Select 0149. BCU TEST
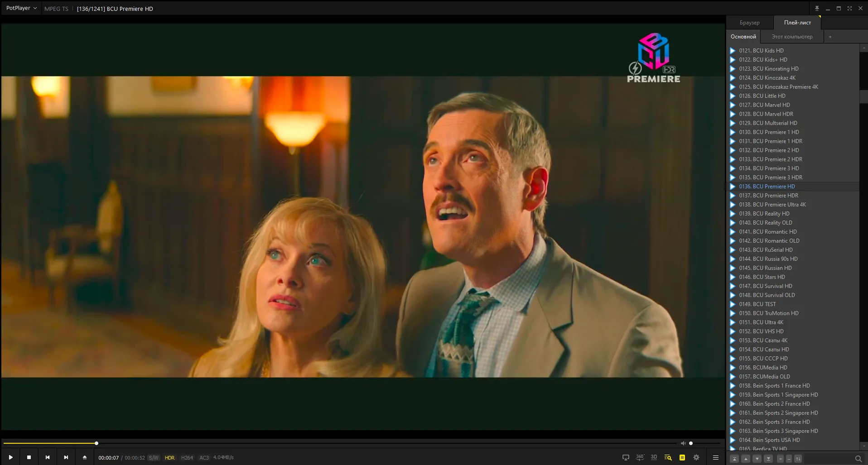868x465 pixels. coord(793,304)
